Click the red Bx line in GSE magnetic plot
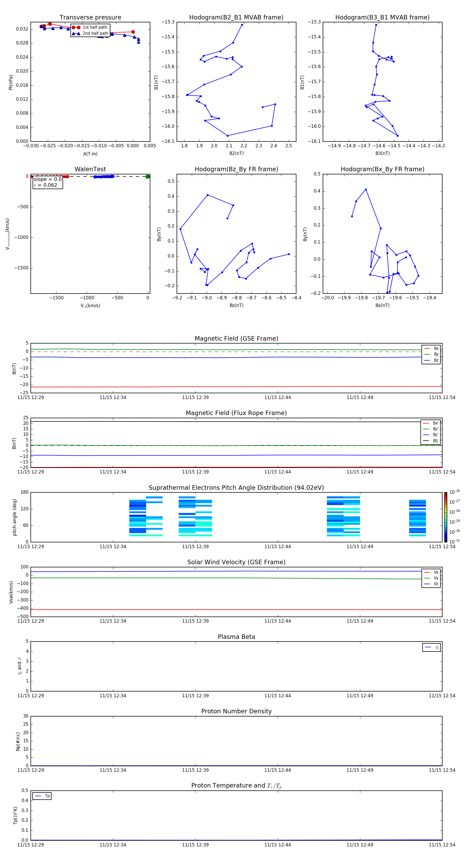Screen dimensions: 473x868 coord(236,387)
